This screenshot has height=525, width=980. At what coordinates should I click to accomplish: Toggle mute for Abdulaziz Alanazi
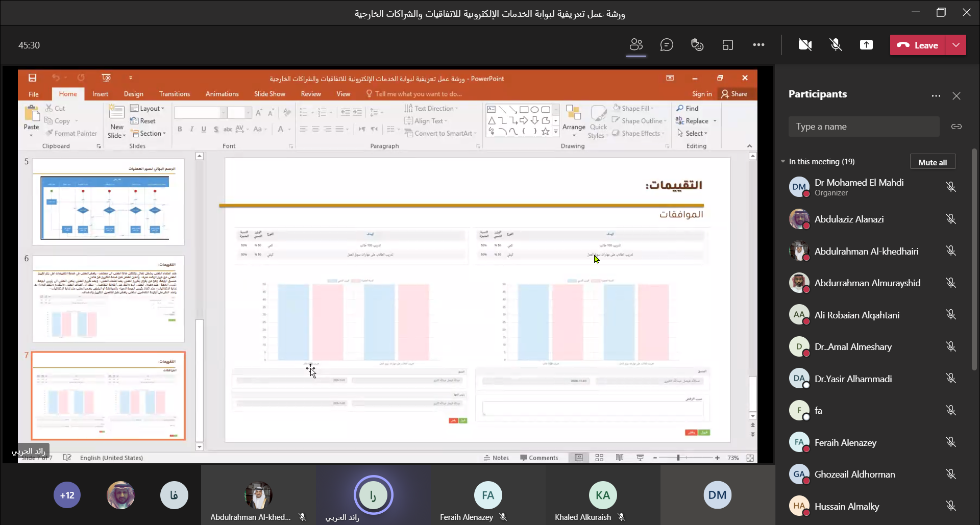click(950, 219)
